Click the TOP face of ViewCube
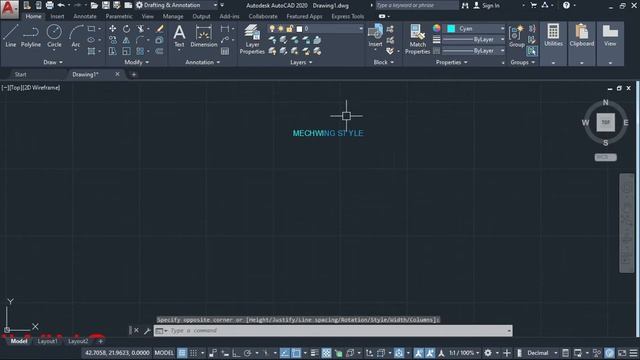Viewport: 640px width, 360px height. pyautogui.click(x=605, y=122)
